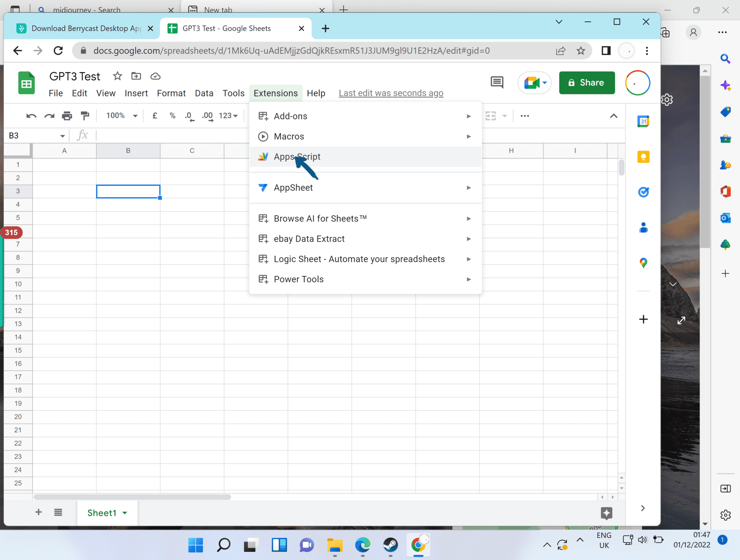Click the Add sheet plus icon

pos(38,512)
